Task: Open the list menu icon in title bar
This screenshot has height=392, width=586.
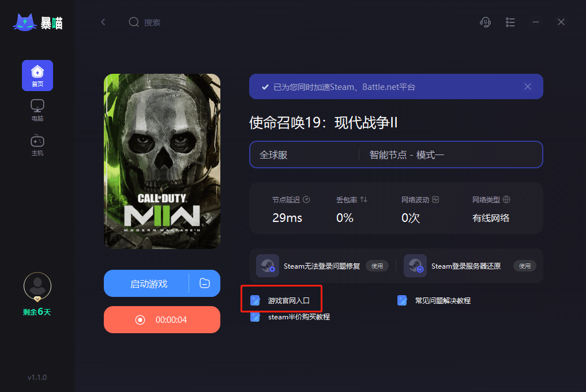Action: pos(510,22)
